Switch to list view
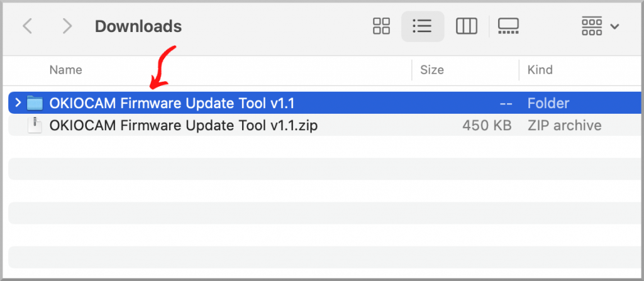This screenshot has width=644, height=281. (422, 26)
